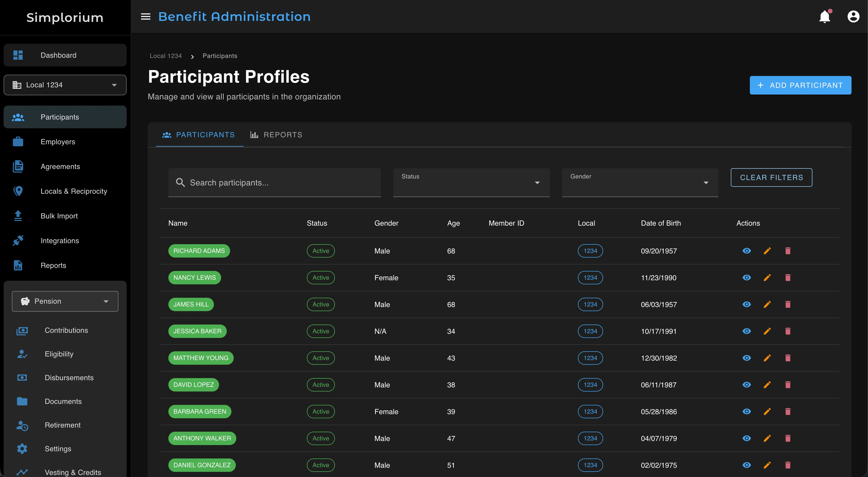Click the Add Participant button

click(x=801, y=85)
